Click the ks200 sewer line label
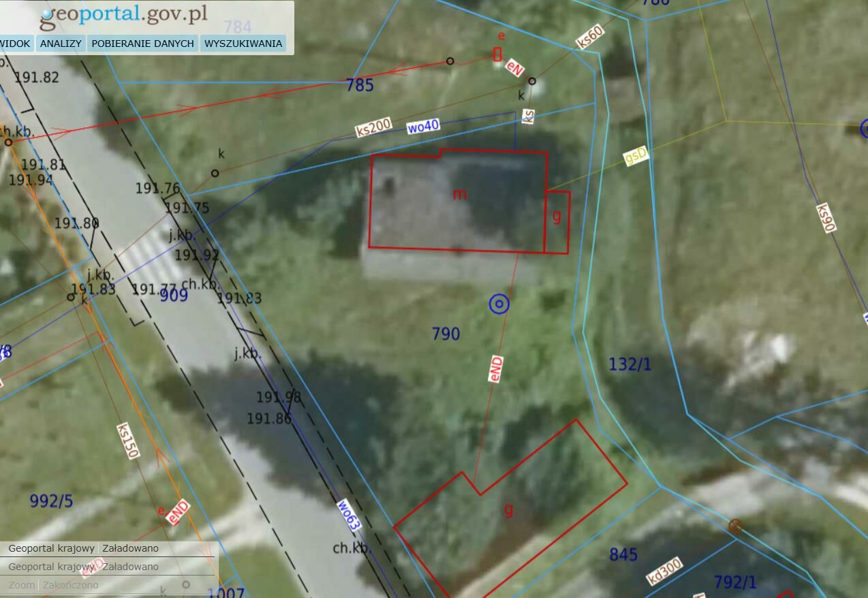Viewport: 868px width, 598px height. (373, 127)
